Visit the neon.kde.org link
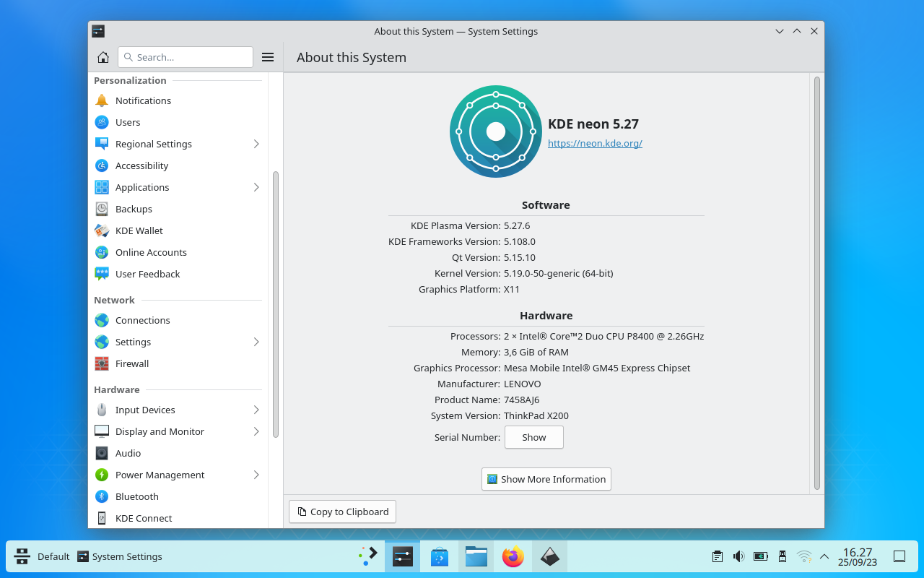 click(595, 143)
